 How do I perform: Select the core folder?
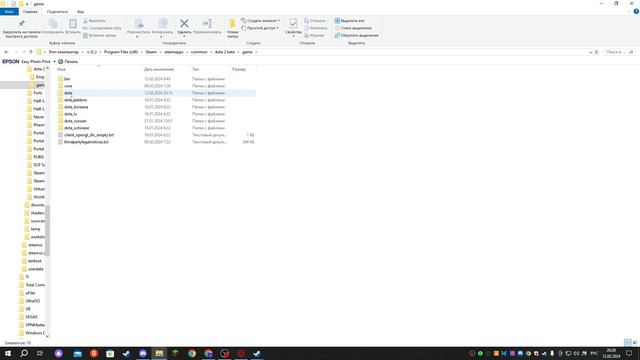click(x=68, y=86)
